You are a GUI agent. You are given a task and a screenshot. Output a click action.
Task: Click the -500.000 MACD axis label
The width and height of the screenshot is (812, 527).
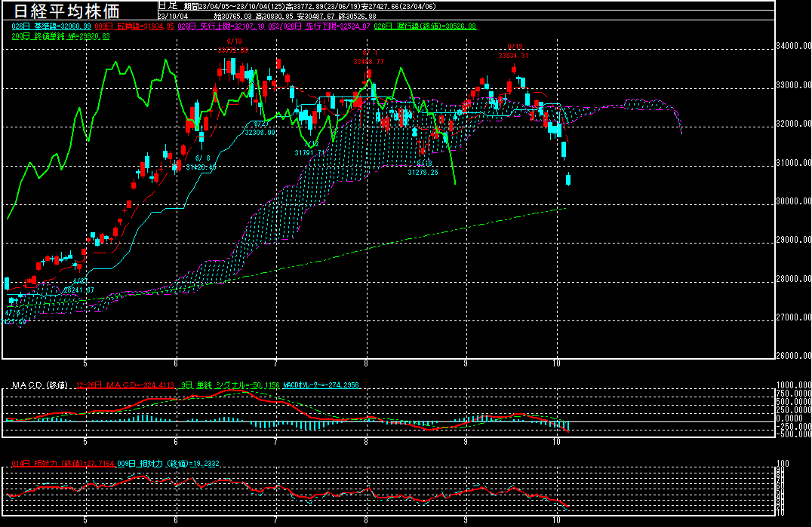[x=792, y=434]
